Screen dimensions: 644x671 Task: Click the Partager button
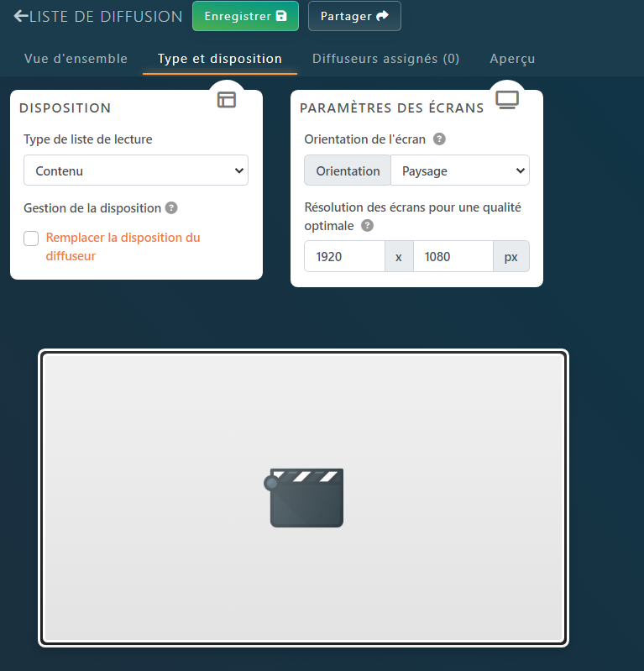coord(354,16)
